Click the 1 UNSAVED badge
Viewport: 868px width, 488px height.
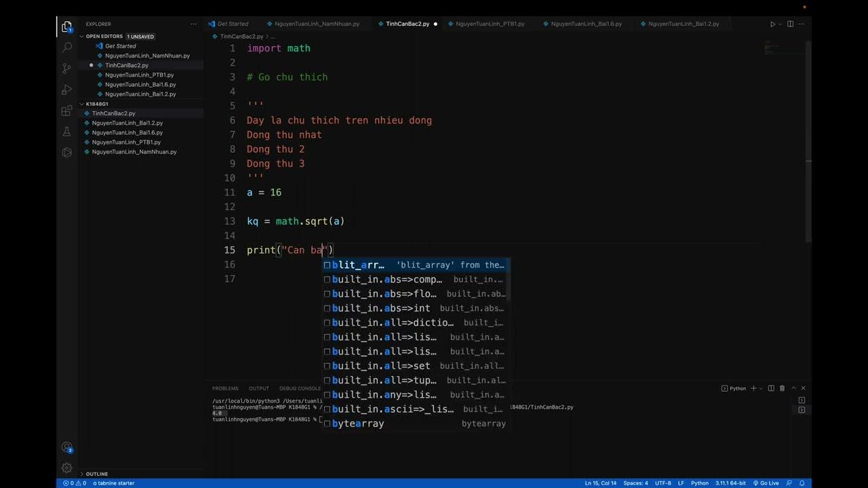[140, 37]
